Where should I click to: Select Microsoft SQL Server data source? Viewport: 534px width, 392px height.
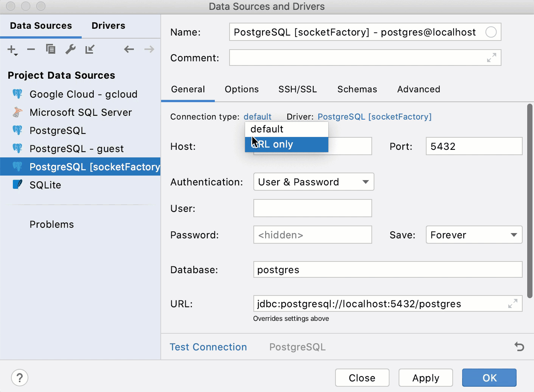(x=81, y=112)
